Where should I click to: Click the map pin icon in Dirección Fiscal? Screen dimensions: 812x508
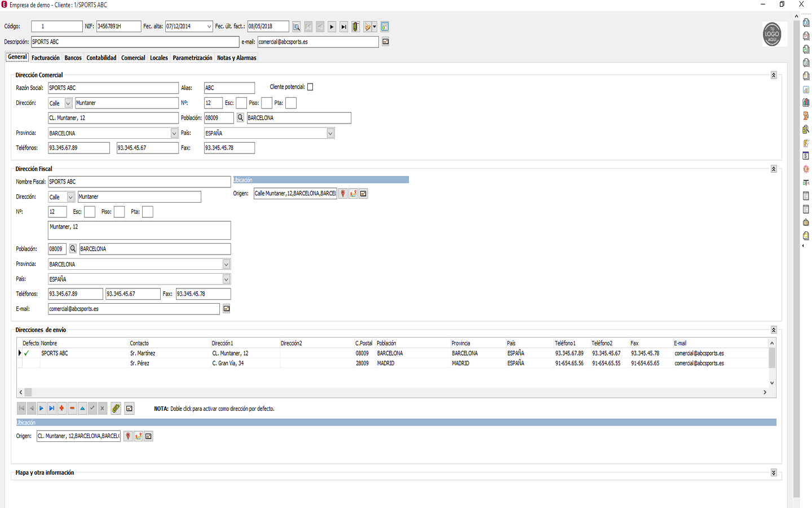point(343,194)
